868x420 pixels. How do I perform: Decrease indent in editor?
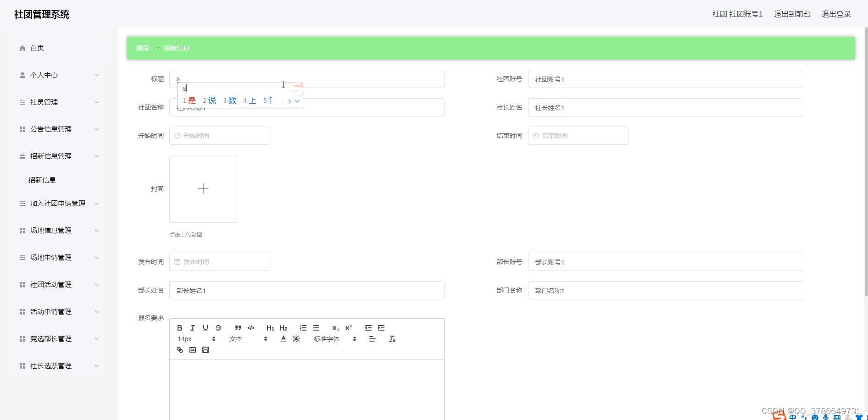(x=368, y=328)
